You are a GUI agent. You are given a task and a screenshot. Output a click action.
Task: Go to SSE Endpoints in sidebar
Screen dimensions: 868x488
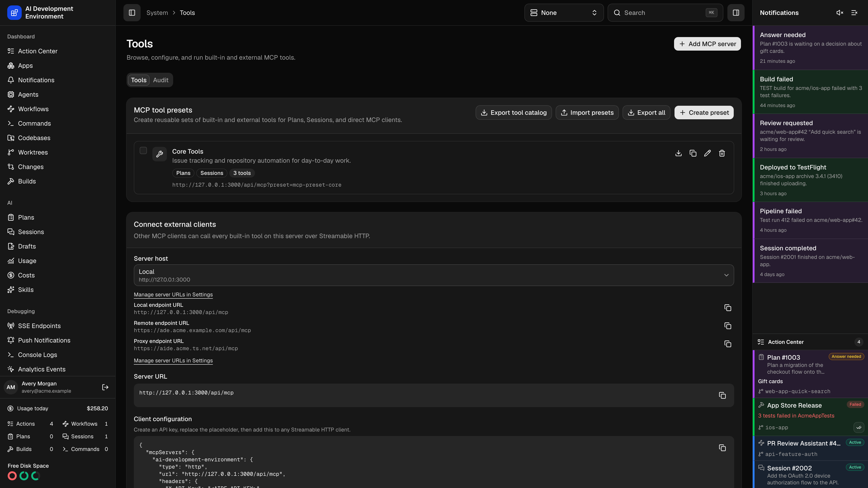pyautogui.click(x=58, y=326)
